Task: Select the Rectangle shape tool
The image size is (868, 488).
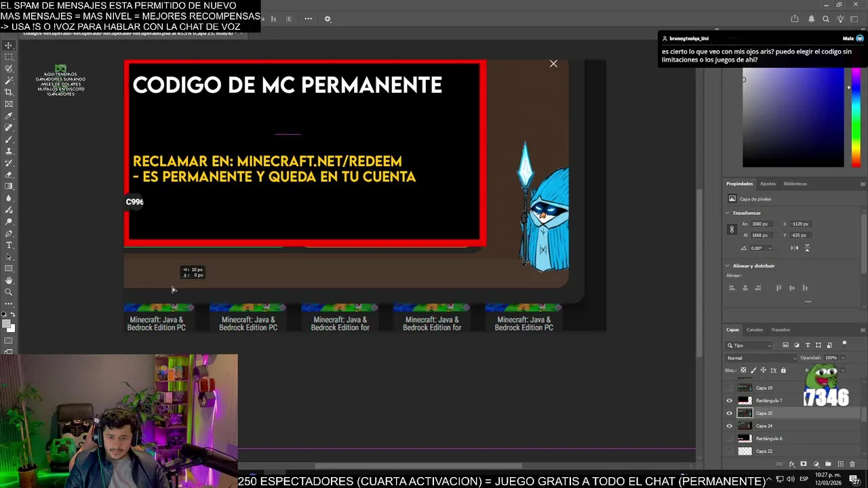Action: 9,268
